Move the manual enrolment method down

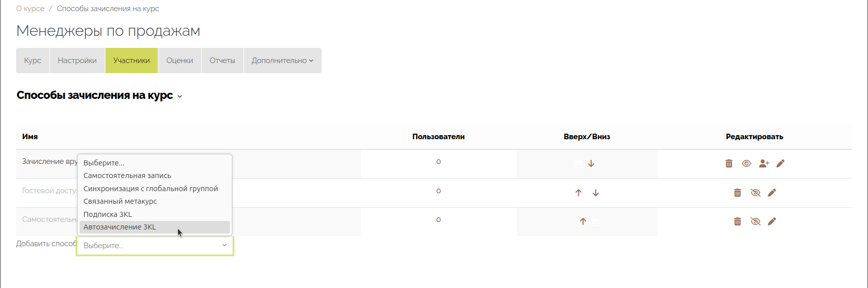(x=591, y=164)
